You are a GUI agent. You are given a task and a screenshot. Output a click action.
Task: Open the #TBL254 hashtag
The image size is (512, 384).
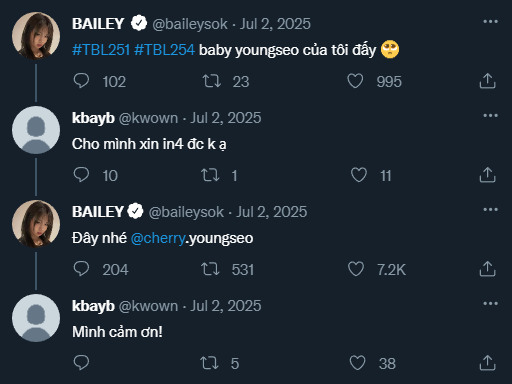coord(164,50)
